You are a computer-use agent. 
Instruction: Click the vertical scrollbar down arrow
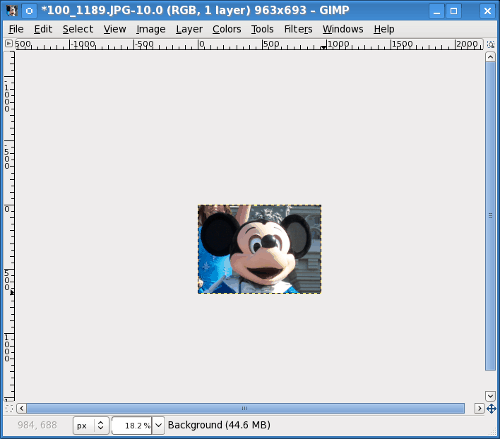point(490,396)
